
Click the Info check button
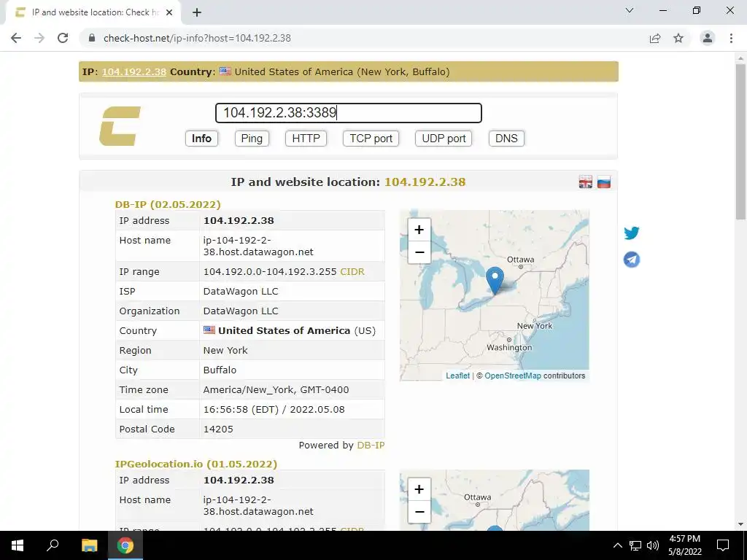pyautogui.click(x=201, y=139)
